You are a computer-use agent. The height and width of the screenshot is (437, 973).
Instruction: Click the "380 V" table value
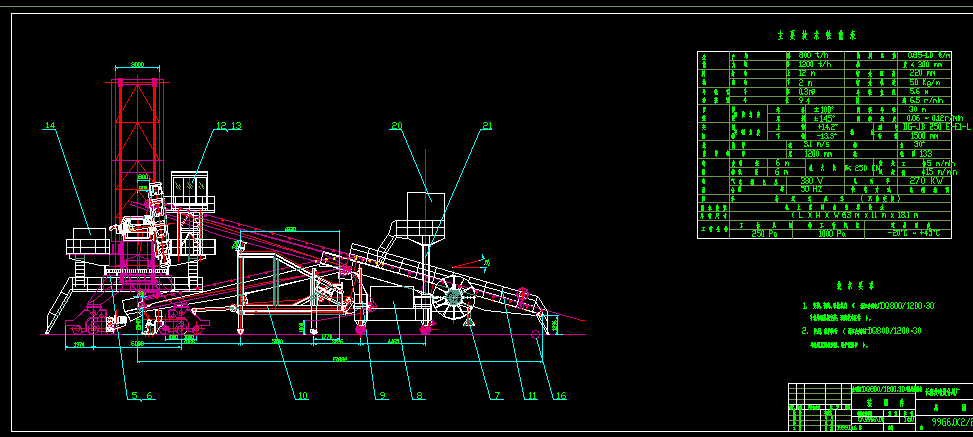tap(812, 181)
